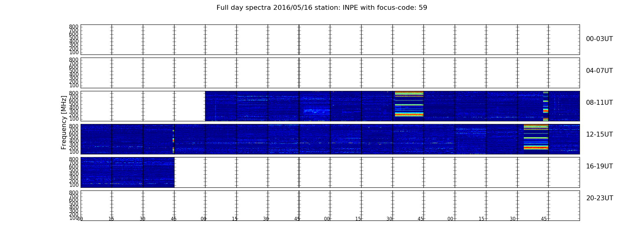Select the '04-07UT' row label

(x=600, y=71)
